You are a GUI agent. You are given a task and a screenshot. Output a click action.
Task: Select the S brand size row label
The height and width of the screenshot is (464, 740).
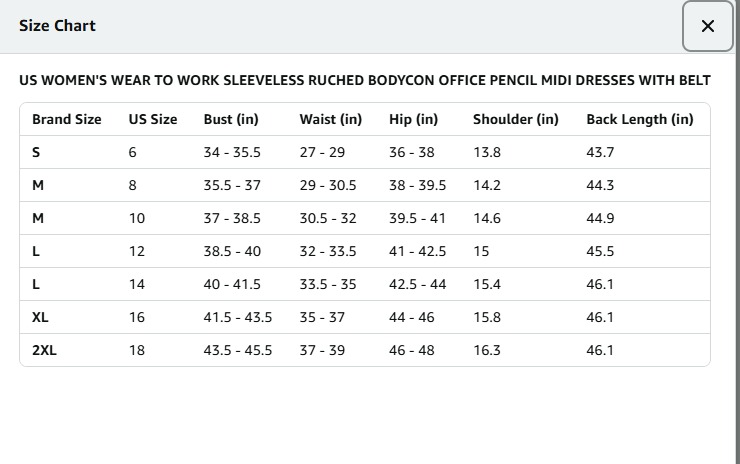pos(36,152)
